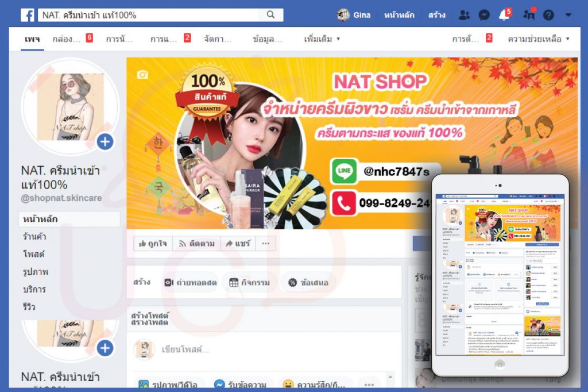Viewport: 588px width, 392px height.
Task: Open the help question mark icon
Action: 548,15
